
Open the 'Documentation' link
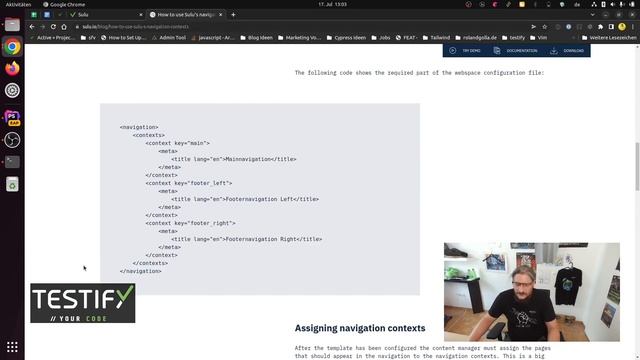point(516,51)
